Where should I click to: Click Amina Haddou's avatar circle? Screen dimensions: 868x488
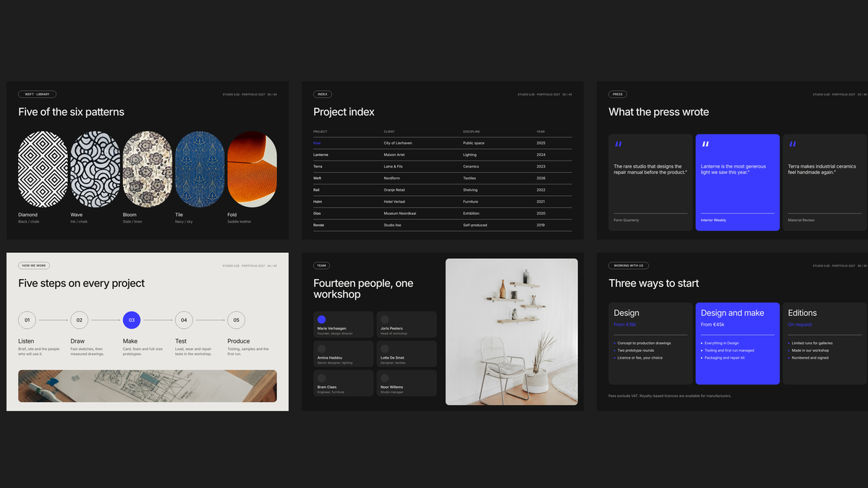click(x=322, y=348)
